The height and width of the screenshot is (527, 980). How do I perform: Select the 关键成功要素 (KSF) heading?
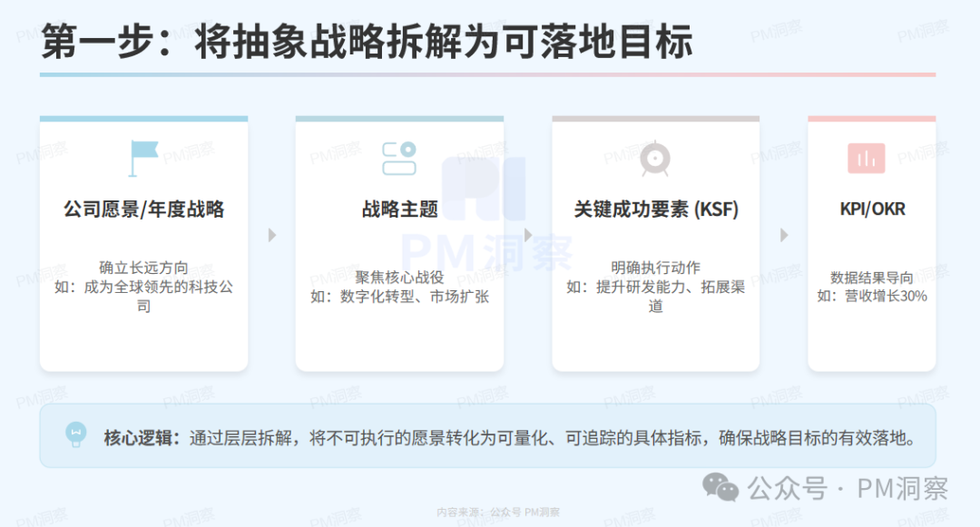click(655, 208)
